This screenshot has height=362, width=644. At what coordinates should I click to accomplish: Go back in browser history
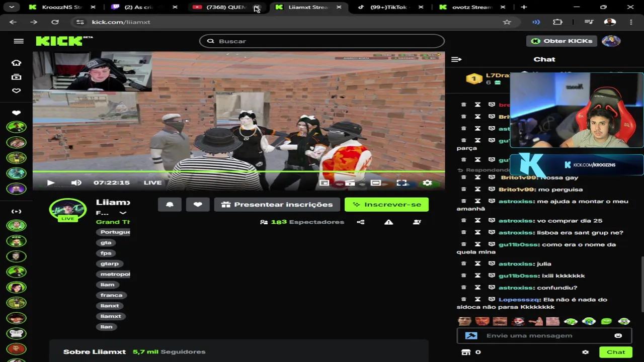click(x=13, y=22)
